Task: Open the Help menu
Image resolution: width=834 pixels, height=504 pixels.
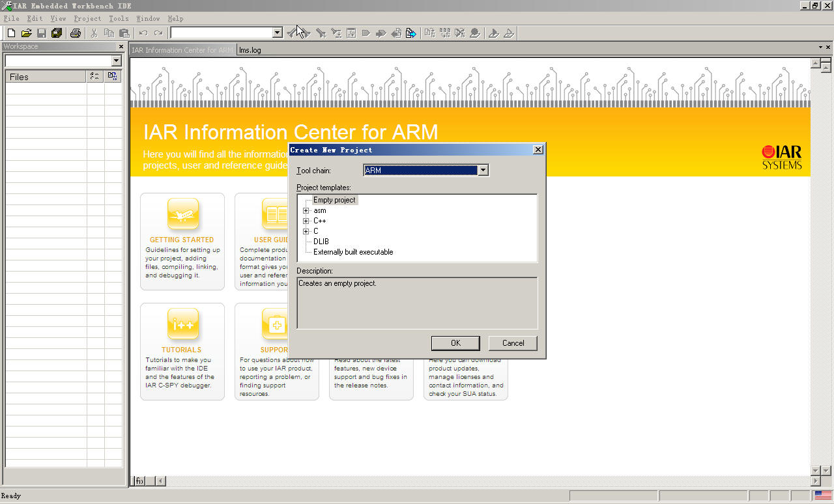Action: [x=175, y=18]
